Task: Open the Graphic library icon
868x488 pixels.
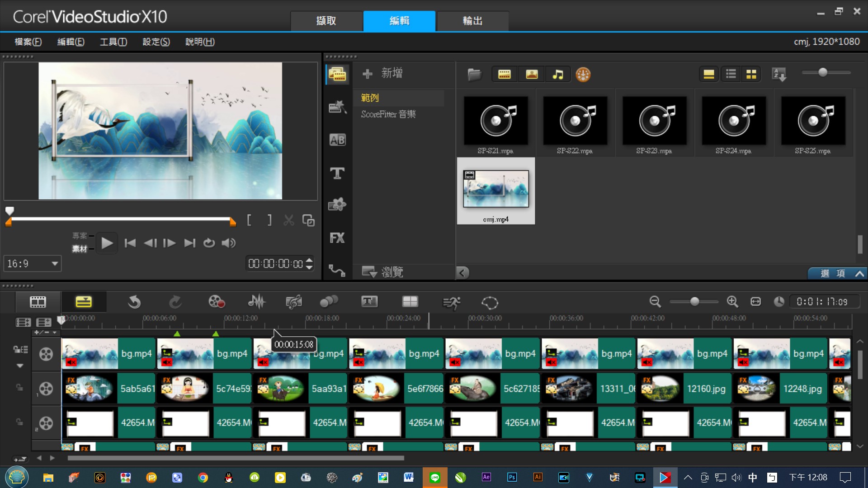Action: point(337,205)
